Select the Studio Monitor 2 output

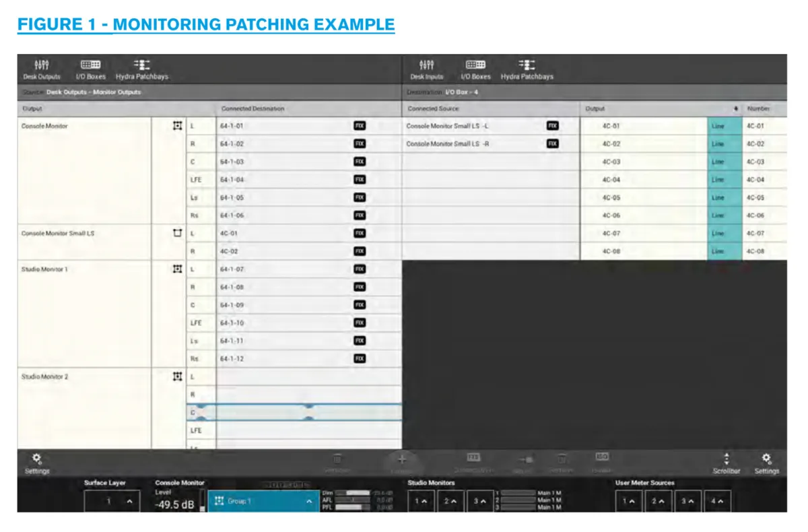click(85, 408)
